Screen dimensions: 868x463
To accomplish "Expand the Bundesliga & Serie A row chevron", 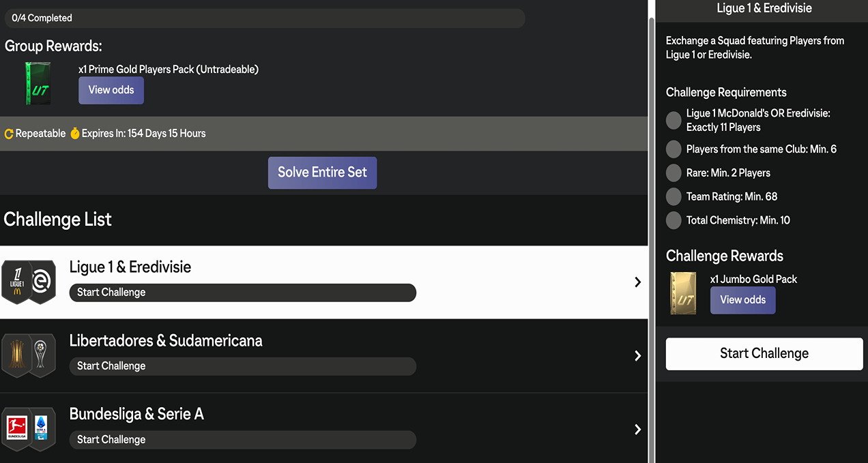I will click(637, 430).
